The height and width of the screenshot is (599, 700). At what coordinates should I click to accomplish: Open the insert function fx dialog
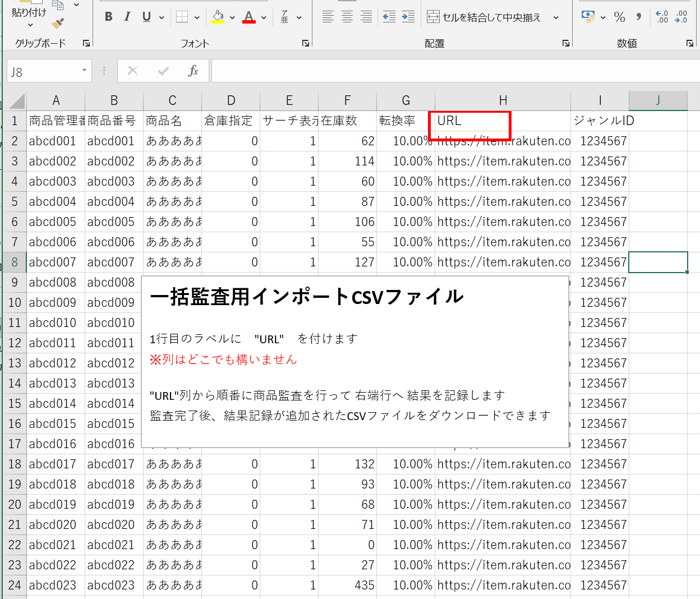[x=194, y=71]
